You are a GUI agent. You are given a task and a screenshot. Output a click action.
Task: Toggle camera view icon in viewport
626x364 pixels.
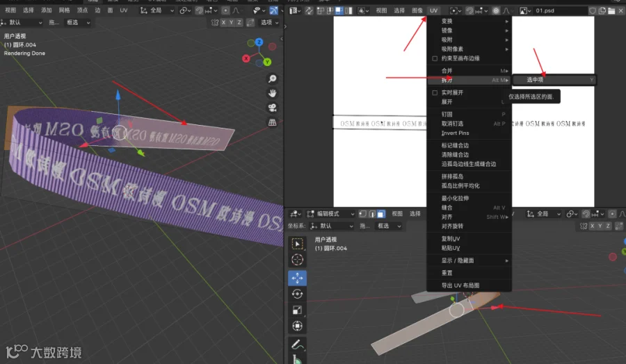(x=272, y=108)
